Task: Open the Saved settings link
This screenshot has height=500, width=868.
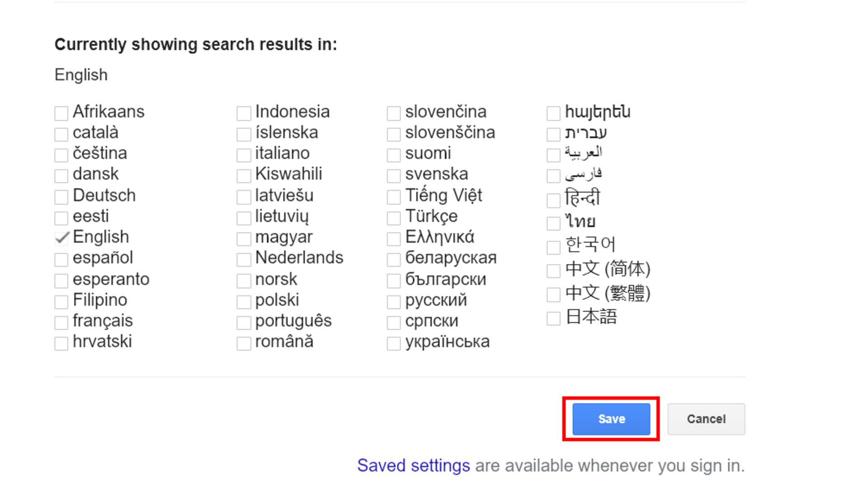Action: click(x=413, y=466)
